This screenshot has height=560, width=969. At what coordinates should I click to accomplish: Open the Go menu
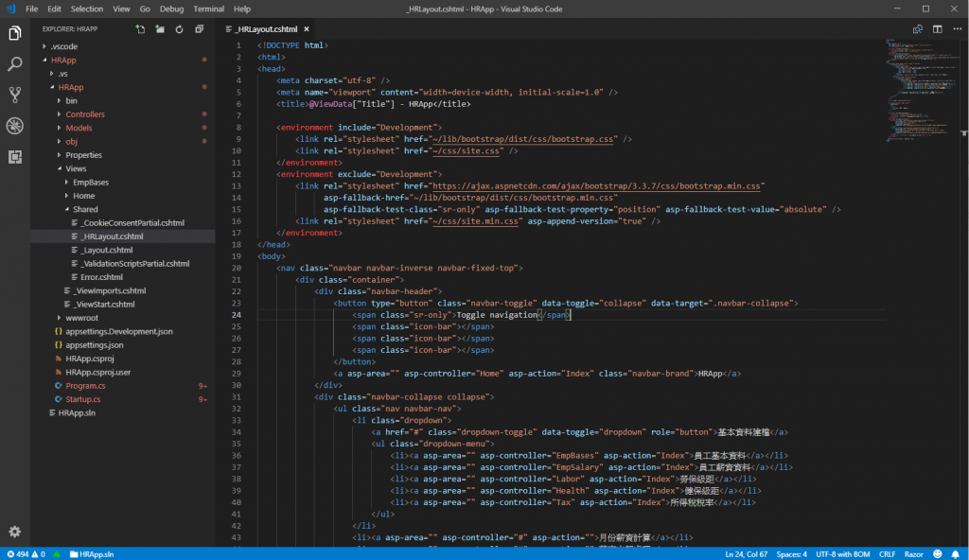[145, 9]
